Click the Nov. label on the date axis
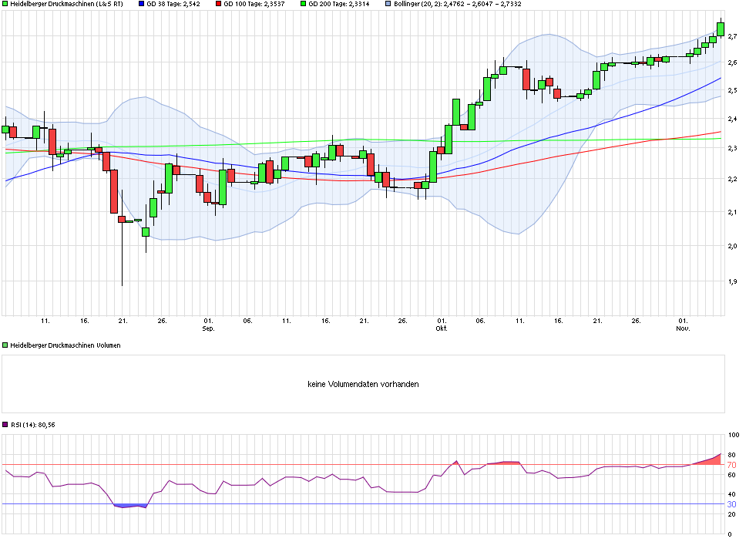The height and width of the screenshot is (542, 756). pyautogui.click(x=684, y=327)
